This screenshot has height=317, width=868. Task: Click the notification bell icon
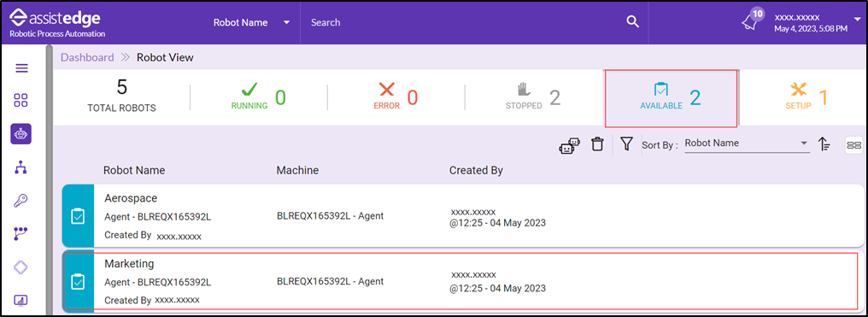[749, 23]
